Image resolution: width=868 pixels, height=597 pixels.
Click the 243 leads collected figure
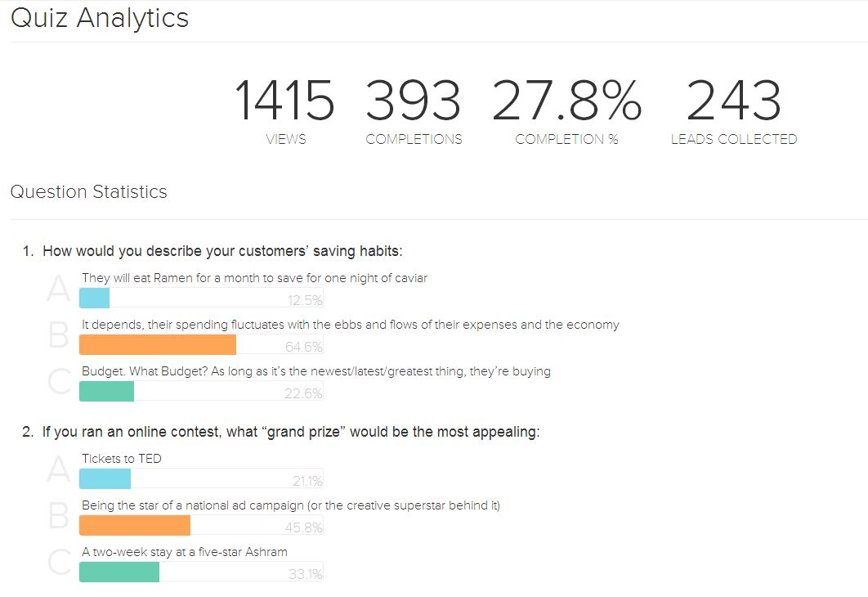(733, 101)
